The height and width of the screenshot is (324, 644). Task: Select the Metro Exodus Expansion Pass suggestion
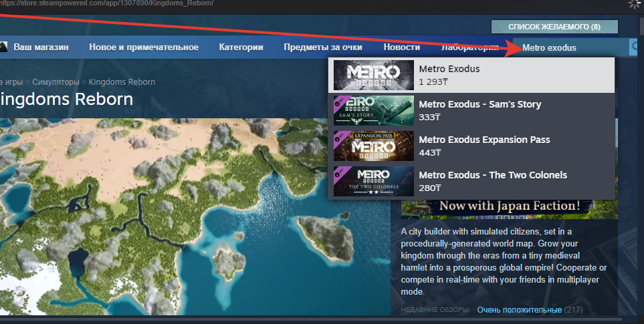471,146
